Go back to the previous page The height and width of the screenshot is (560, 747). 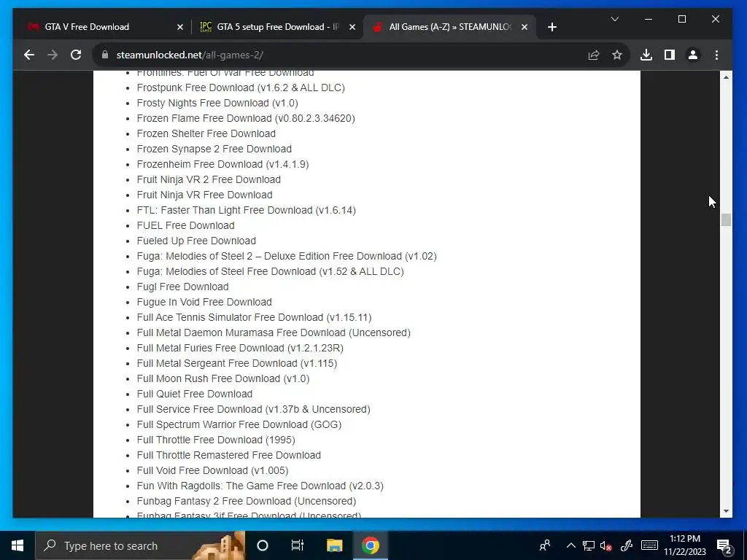pyautogui.click(x=29, y=55)
